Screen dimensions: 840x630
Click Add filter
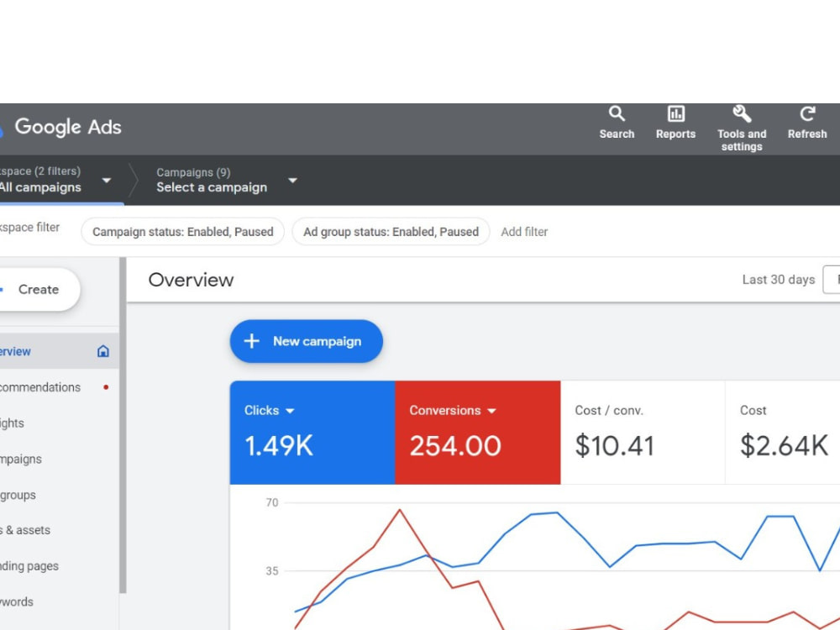(x=524, y=232)
